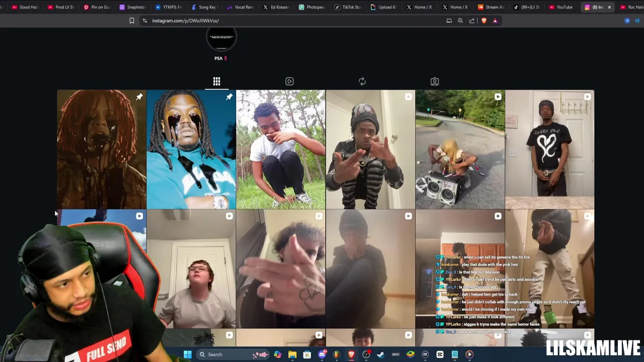Open site information icon in address bar
This screenshot has height=362, width=644.
(x=145, y=21)
